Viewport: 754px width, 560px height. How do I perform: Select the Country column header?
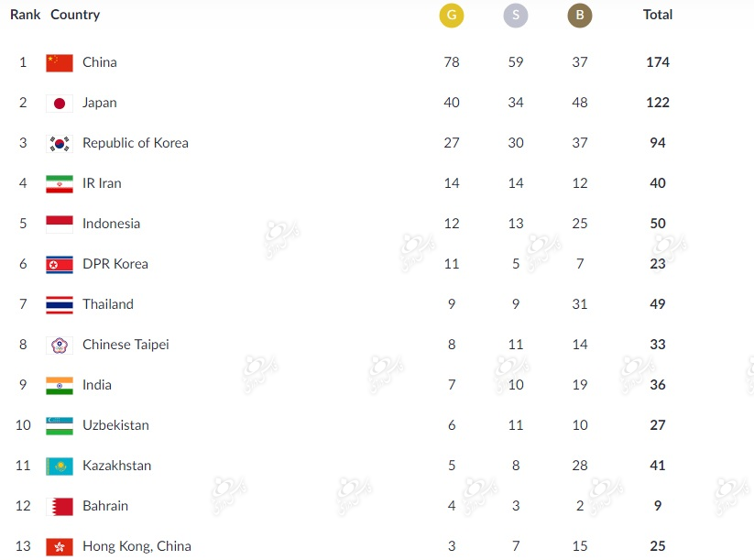75,15
